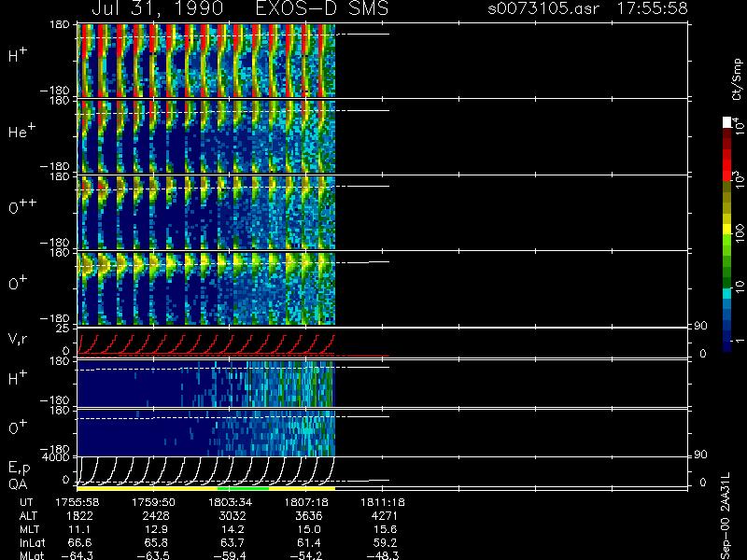The height and width of the screenshot is (560, 747).
Task: Click MLT value '14.2'
Action: point(233,529)
